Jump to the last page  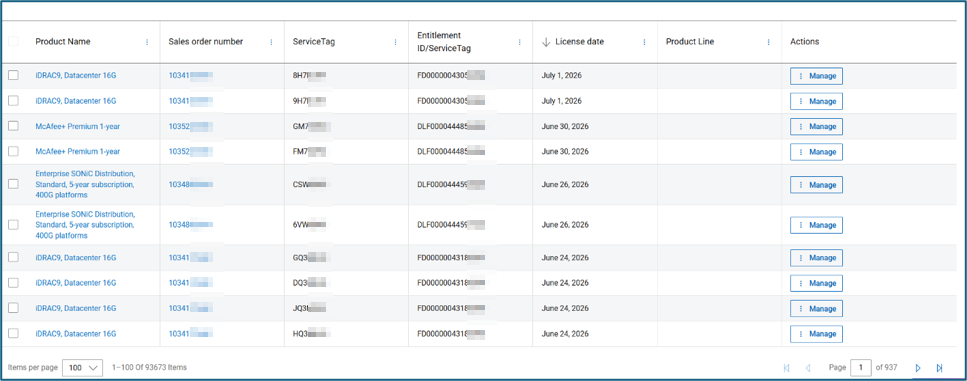coord(939,368)
